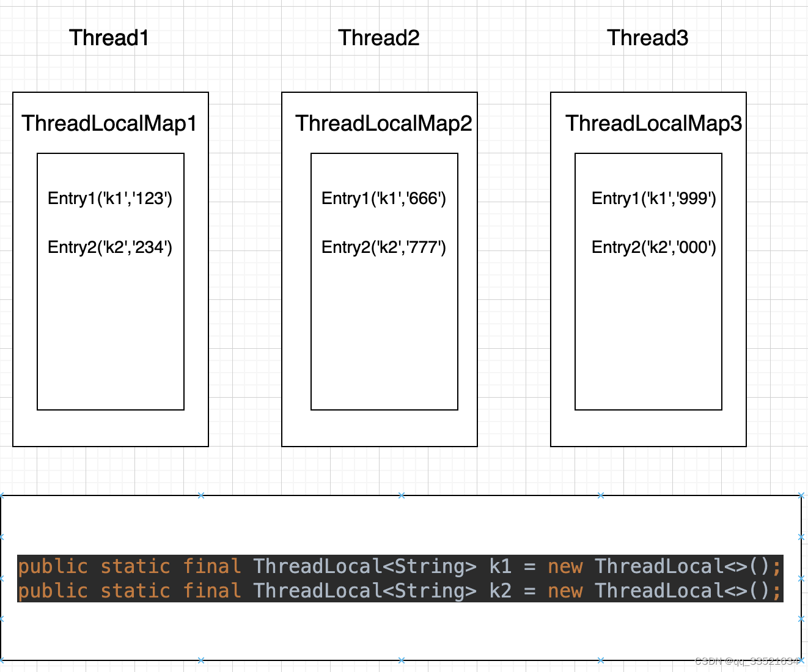Viewport: 808px width, 672px height.
Task: Click the dark code snippet block
Action: pos(400,579)
